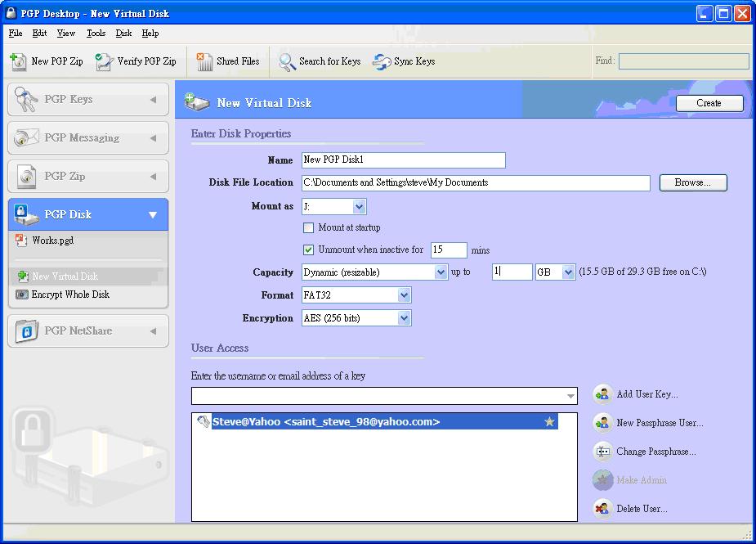Expand the PGP NetShare panel arrow
This screenshot has height=544, width=756.
coord(154,331)
